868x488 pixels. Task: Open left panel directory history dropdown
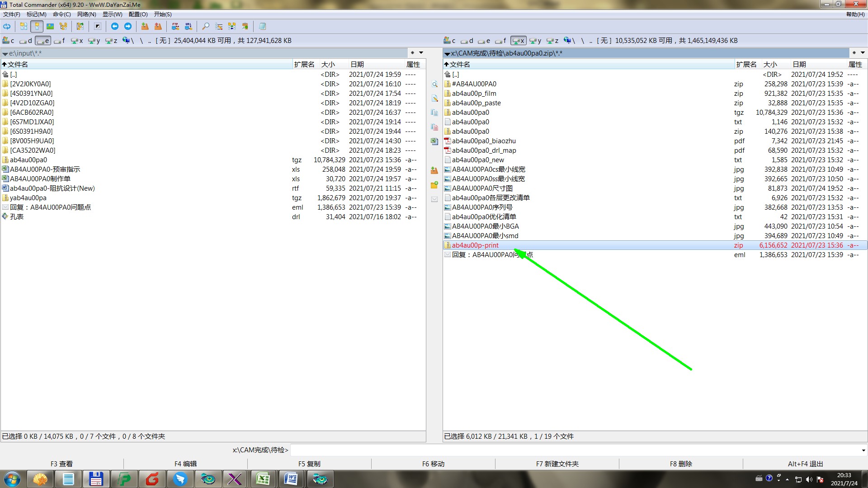pos(421,53)
